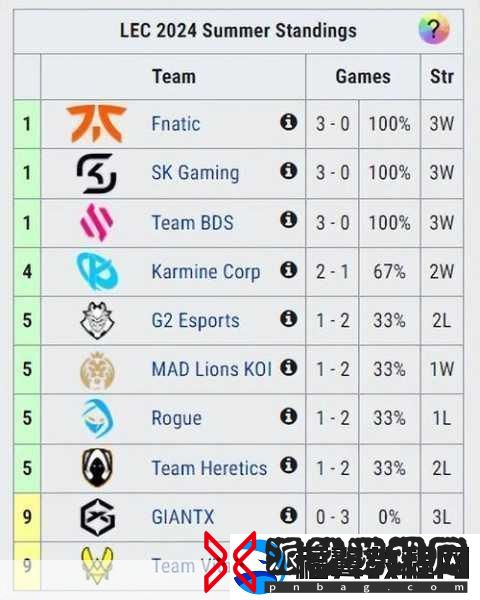Show info for MAD Lions KOI via icon
Screen dimensions: 480x600
(289, 367)
